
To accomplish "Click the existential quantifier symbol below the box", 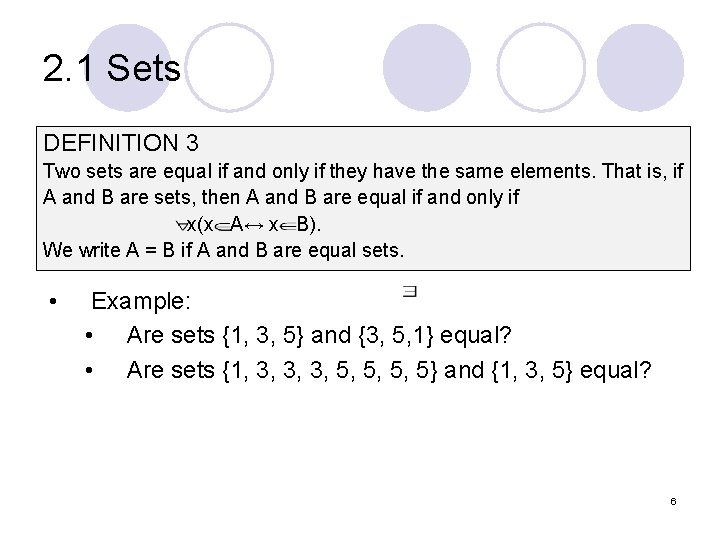I will tap(410, 292).
